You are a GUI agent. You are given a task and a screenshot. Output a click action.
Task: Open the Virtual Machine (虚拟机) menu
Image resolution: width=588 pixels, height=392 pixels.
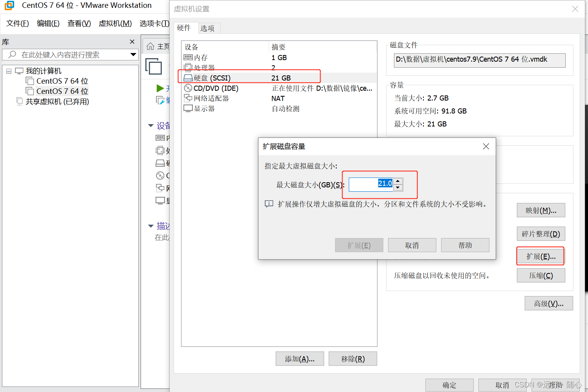pyautogui.click(x=115, y=23)
